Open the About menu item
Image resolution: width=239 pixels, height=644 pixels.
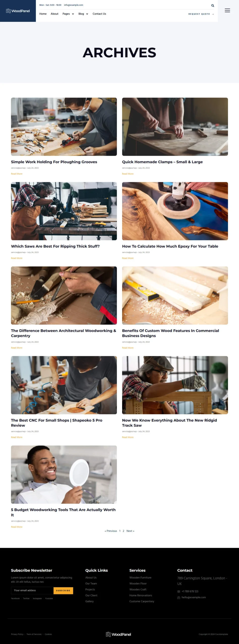54,14
